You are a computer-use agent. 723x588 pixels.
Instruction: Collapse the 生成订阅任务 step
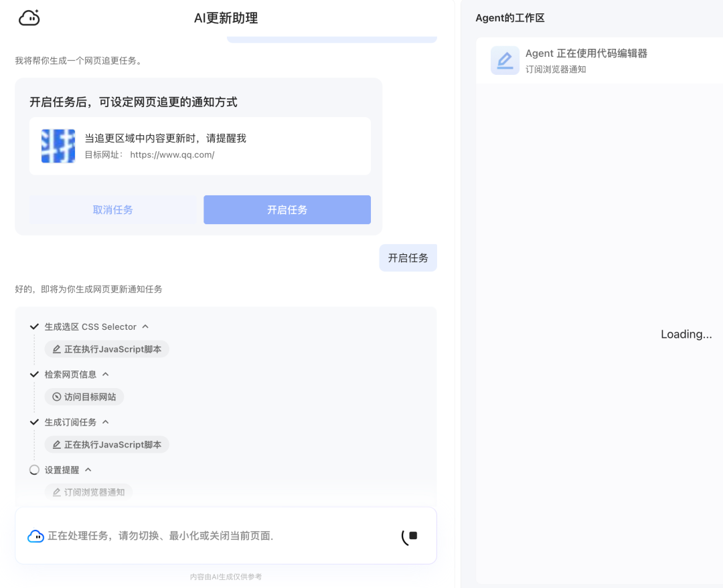105,422
